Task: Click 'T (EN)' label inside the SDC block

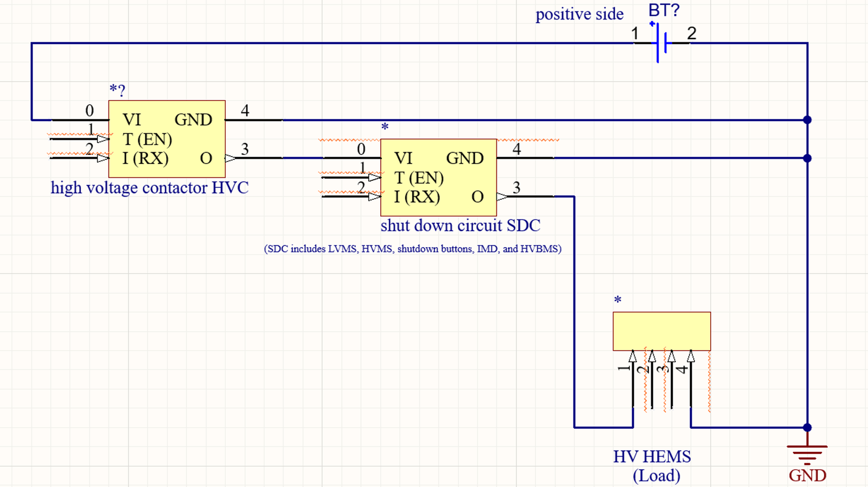Action: pos(419,178)
